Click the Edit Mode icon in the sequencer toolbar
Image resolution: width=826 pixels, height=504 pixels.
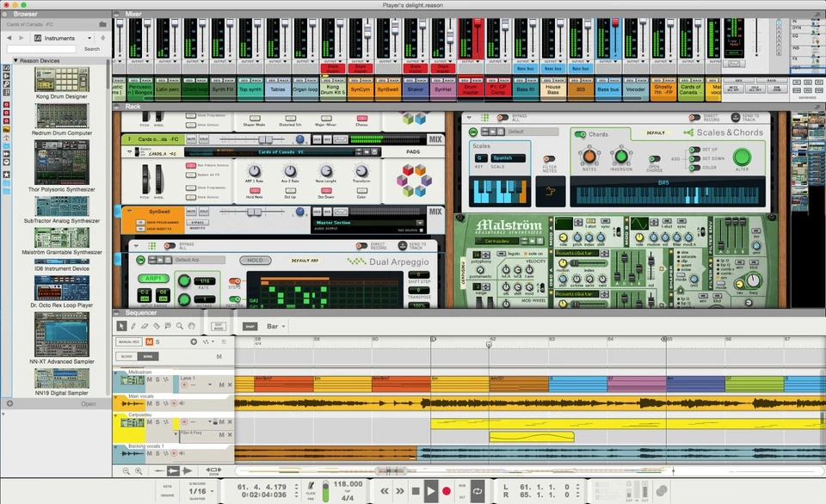(219, 325)
